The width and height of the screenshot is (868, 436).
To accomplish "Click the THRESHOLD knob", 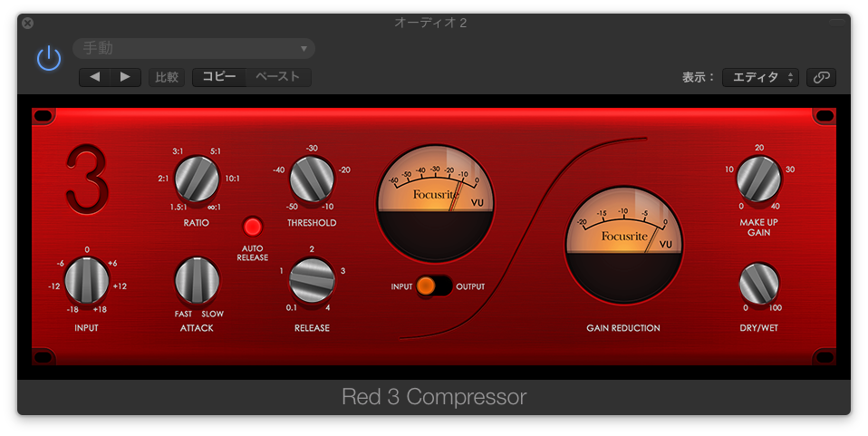I will (312, 179).
